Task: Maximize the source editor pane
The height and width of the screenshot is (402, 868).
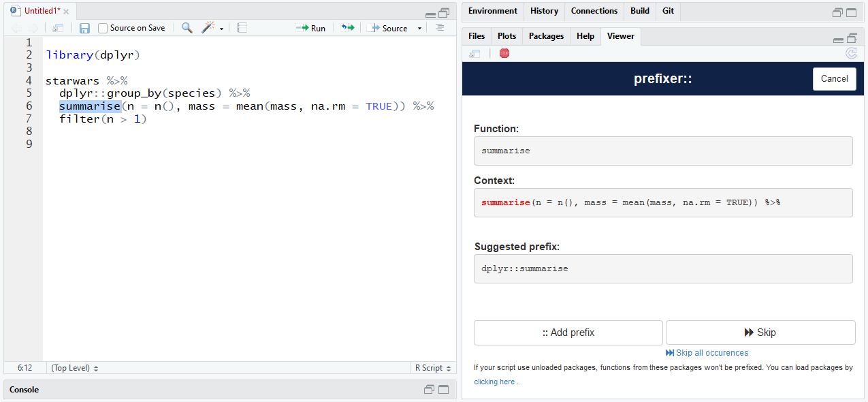Action: coord(444,12)
